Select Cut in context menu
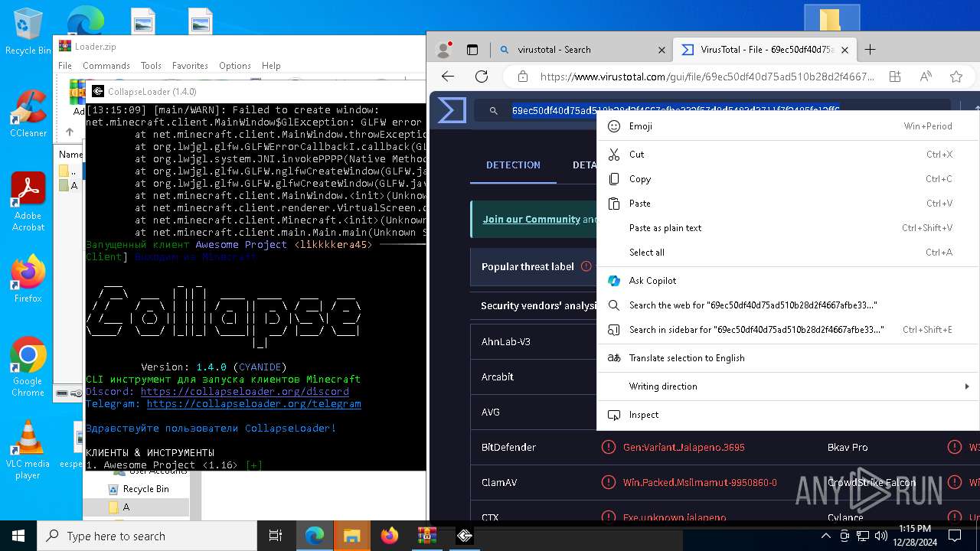The height and width of the screenshot is (551, 980). [789, 155]
